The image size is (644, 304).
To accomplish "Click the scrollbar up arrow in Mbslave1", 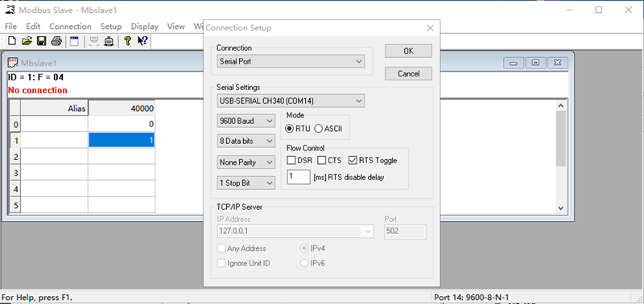I will pos(561,105).
